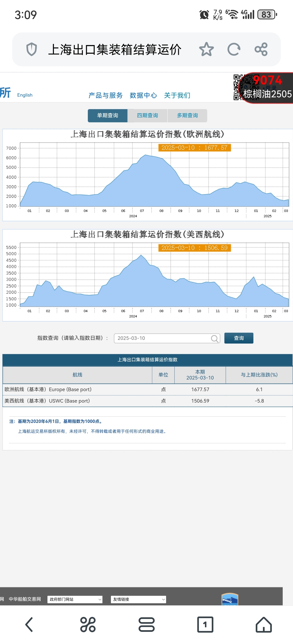Switch to 单期查询 tab

coord(108,115)
